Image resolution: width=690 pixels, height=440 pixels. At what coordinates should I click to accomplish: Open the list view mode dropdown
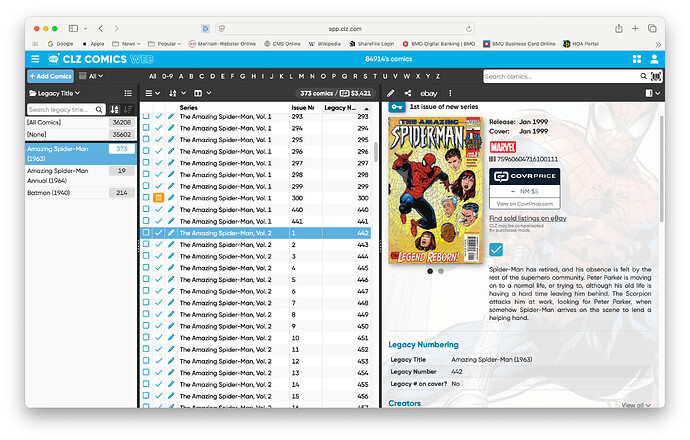point(152,93)
